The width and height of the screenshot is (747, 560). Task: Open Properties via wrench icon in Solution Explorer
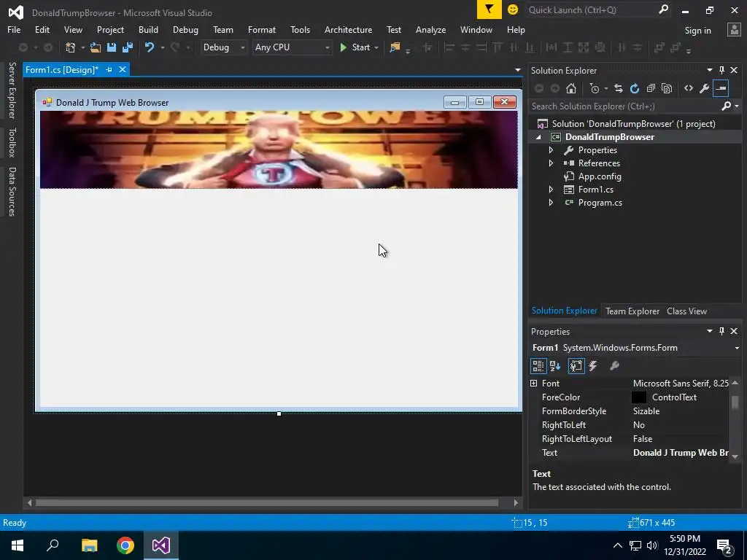click(704, 88)
